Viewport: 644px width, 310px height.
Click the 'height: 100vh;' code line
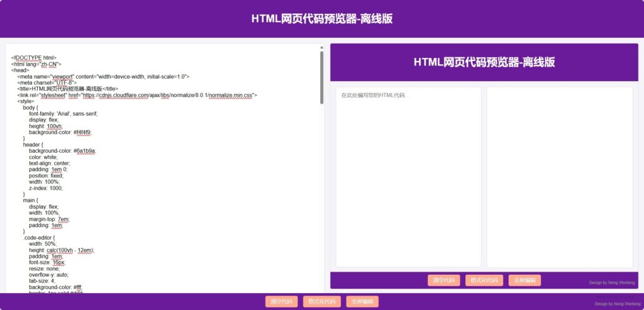(x=46, y=126)
